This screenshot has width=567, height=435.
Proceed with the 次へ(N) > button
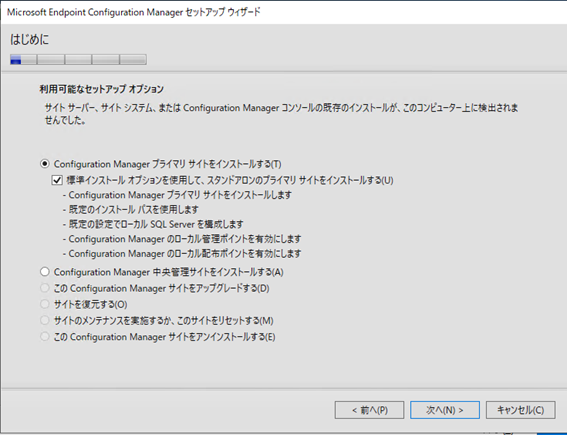pos(445,410)
